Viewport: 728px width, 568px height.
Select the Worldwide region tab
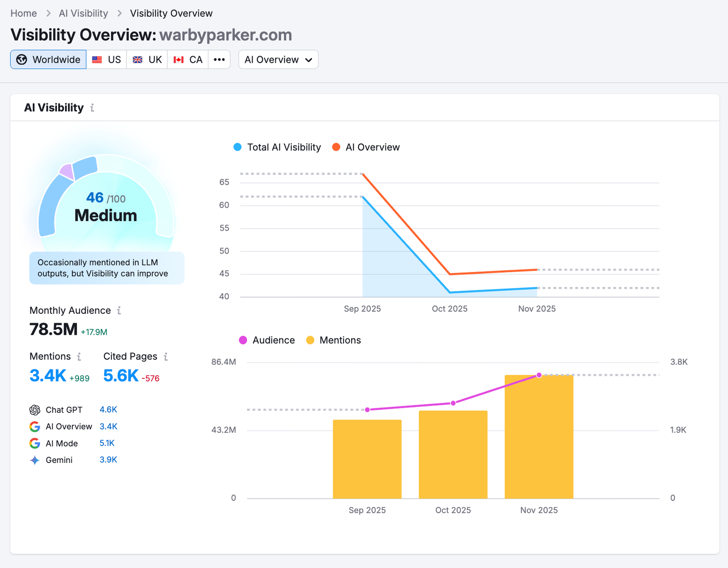click(x=48, y=60)
